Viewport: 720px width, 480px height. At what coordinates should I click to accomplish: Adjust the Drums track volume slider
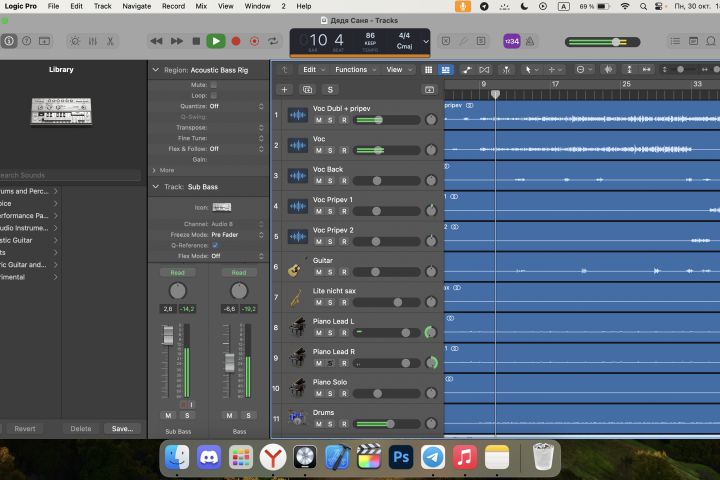coord(387,424)
